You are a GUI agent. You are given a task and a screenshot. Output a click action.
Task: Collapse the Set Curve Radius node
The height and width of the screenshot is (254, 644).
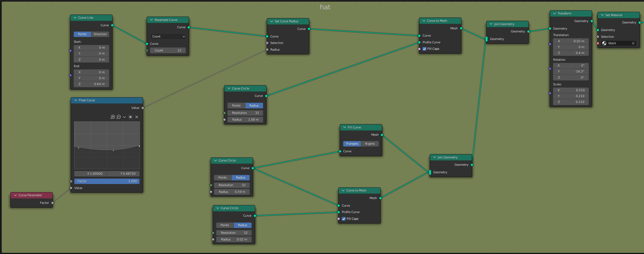[x=272, y=21]
